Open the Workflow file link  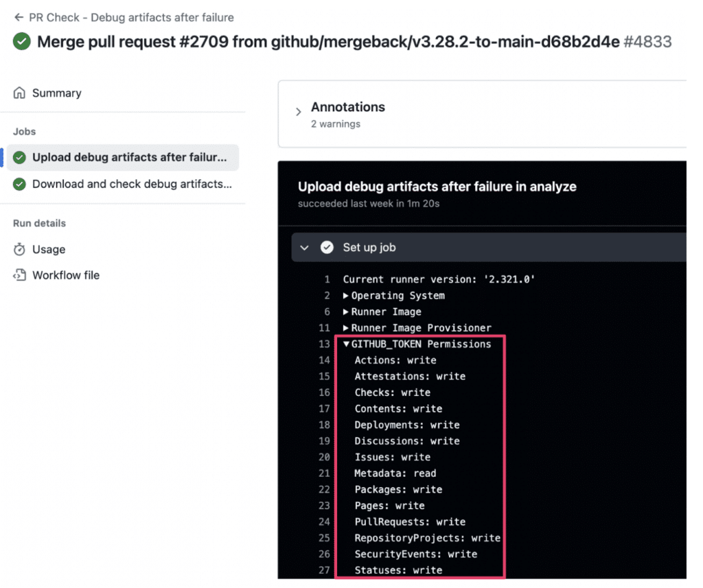point(66,275)
